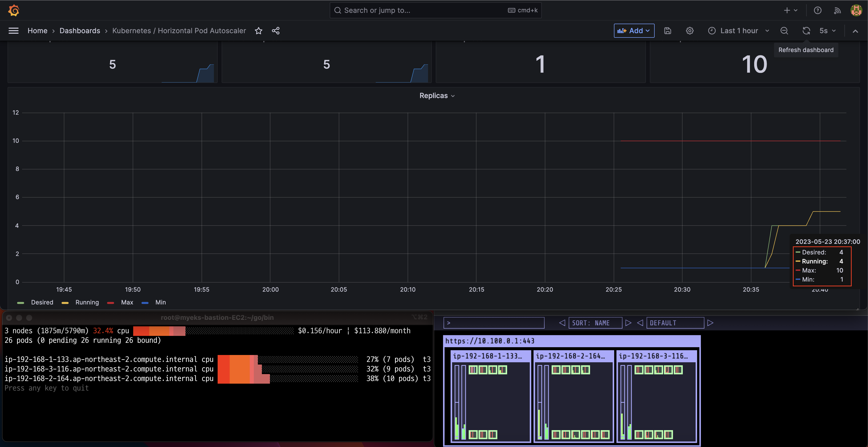This screenshot has width=868, height=447.
Task: Click the share dashboard icon
Action: pyautogui.click(x=276, y=31)
